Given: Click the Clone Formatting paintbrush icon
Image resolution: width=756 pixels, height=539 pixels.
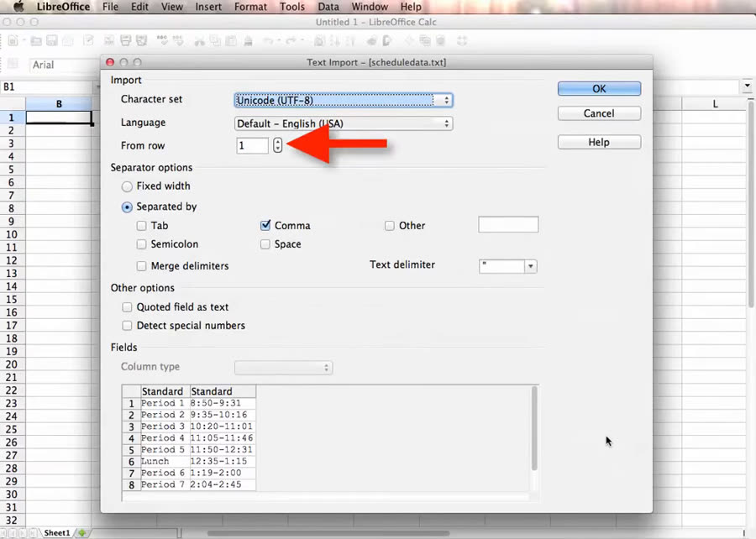Looking at the screenshot, I should pyautogui.click(x=249, y=41).
